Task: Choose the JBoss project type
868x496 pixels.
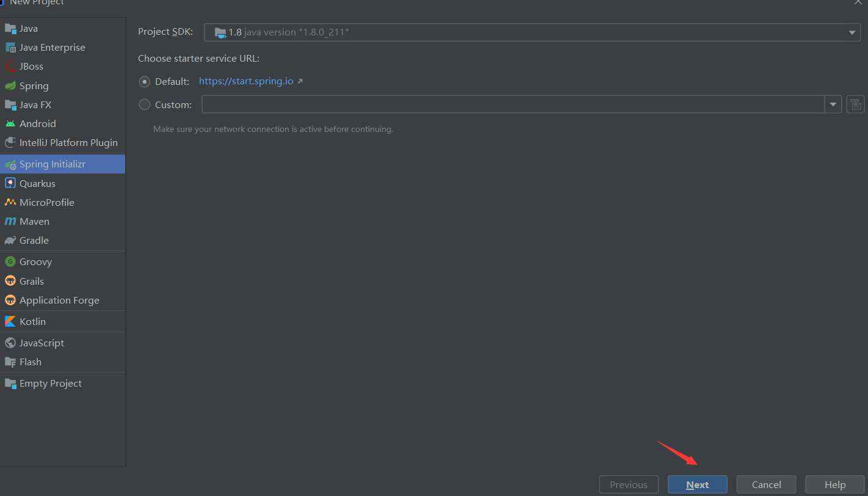Action: click(62, 66)
